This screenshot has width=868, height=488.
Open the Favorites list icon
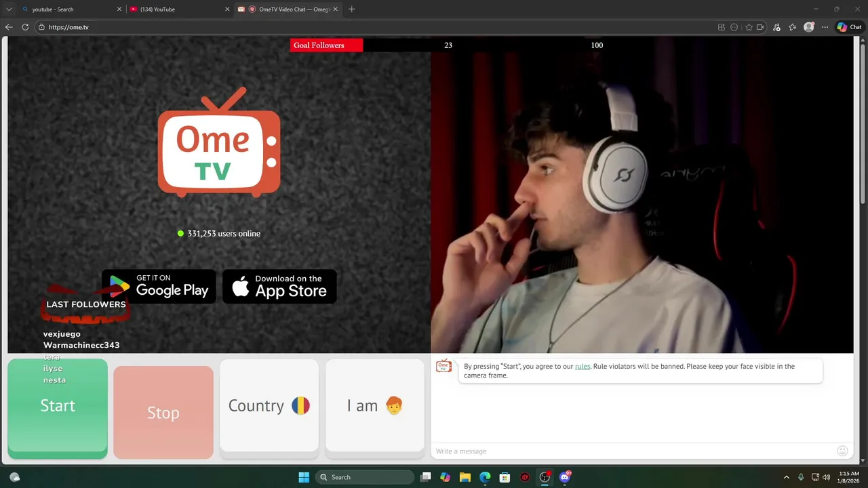(792, 27)
